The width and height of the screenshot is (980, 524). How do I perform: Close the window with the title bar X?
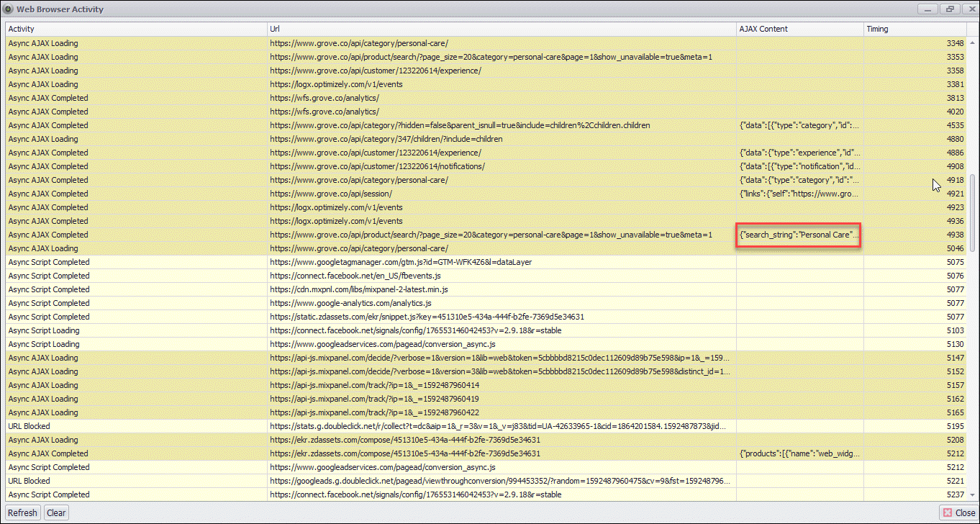968,9
